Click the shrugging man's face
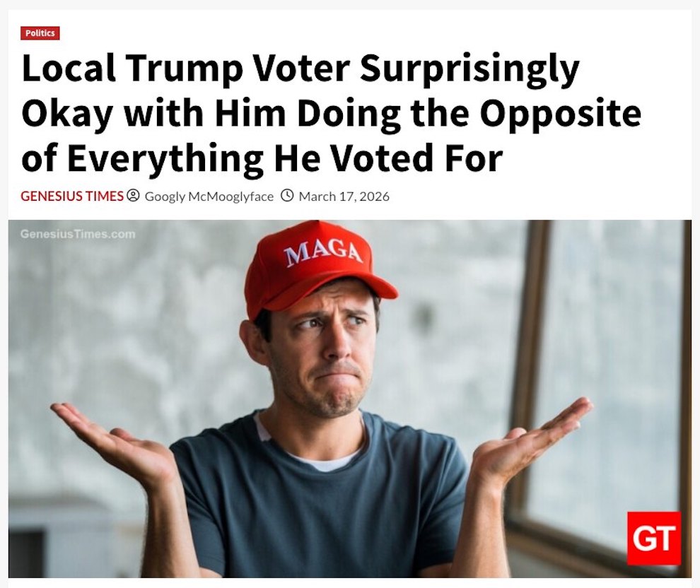 pos(325,353)
